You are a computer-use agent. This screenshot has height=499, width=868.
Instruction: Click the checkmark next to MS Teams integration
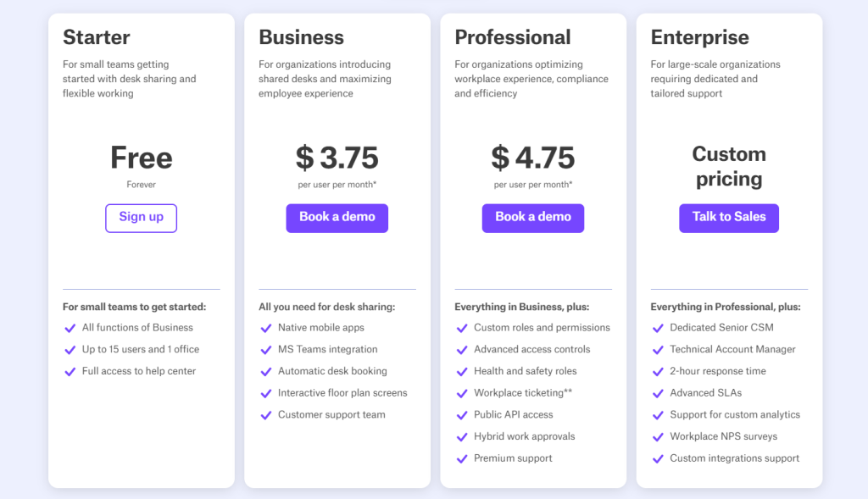[265, 349]
